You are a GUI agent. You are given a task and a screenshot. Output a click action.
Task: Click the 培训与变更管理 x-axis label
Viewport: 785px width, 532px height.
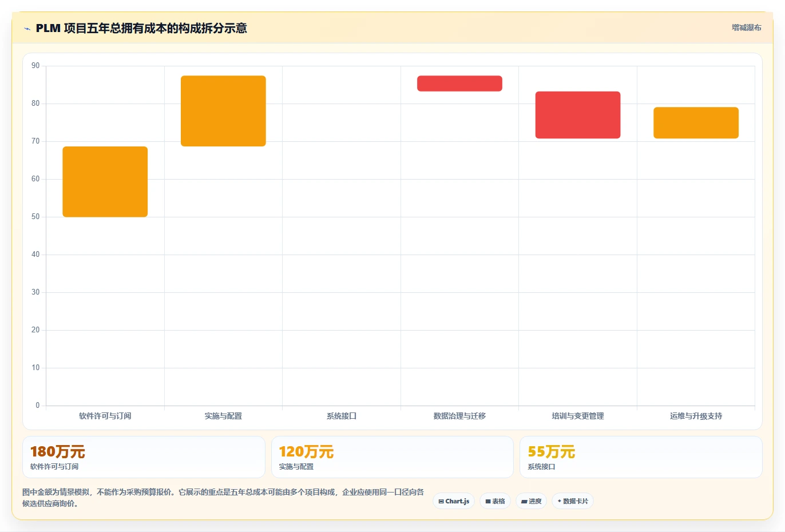pyautogui.click(x=578, y=416)
